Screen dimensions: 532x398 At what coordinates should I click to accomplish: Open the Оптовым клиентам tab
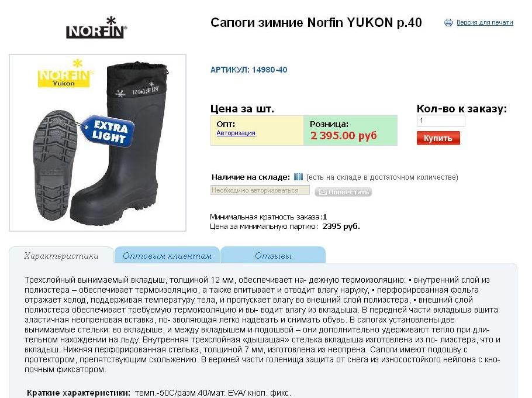(167, 256)
